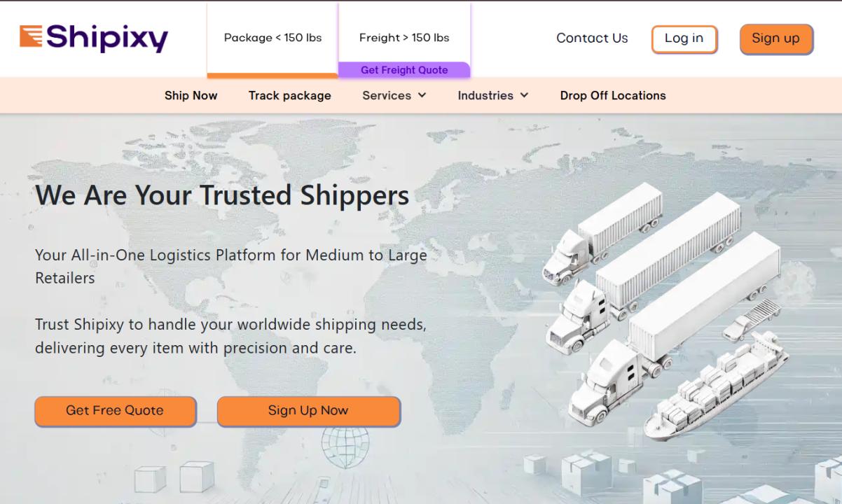Click the Shipixy logo
This screenshot has height=504, width=842.
(94, 38)
